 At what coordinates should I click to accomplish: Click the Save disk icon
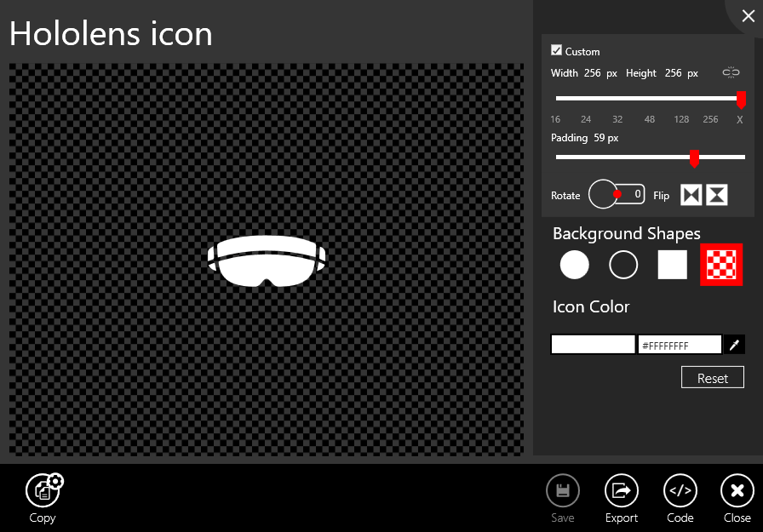click(x=562, y=490)
